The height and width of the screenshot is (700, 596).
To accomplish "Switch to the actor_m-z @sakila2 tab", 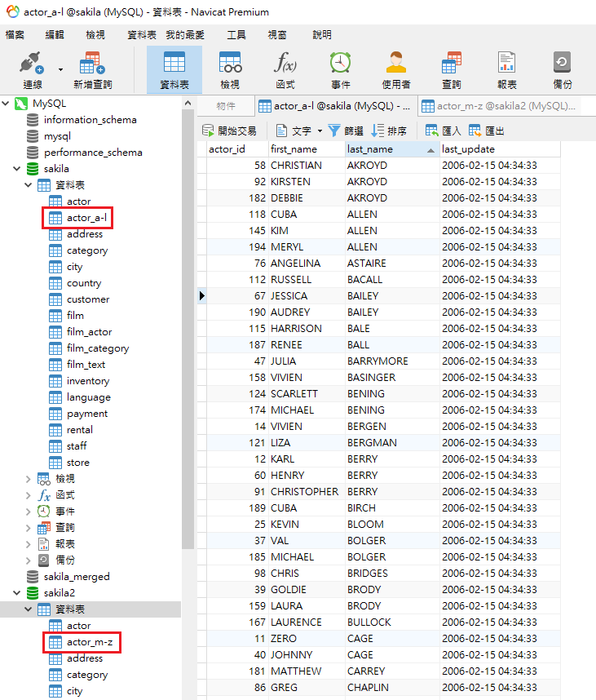I will [x=499, y=106].
